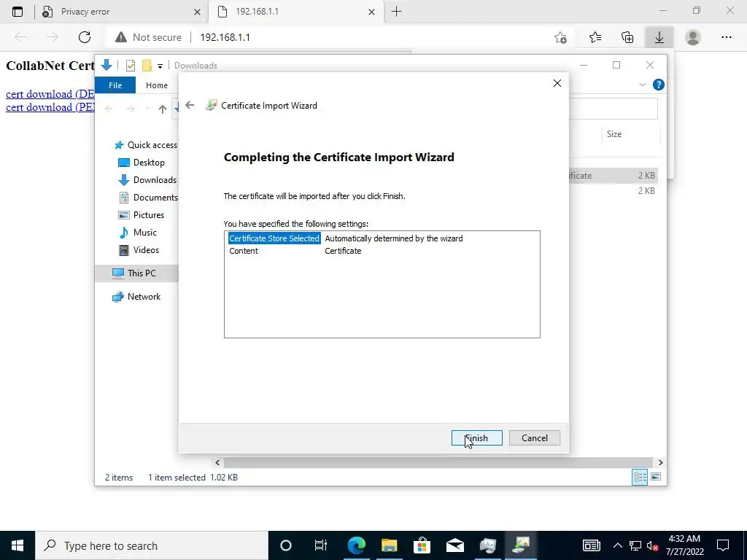The width and height of the screenshot is (747, 560).
Task: Open File Explorer from the taskbar
Action: click(x=390, y=545)
